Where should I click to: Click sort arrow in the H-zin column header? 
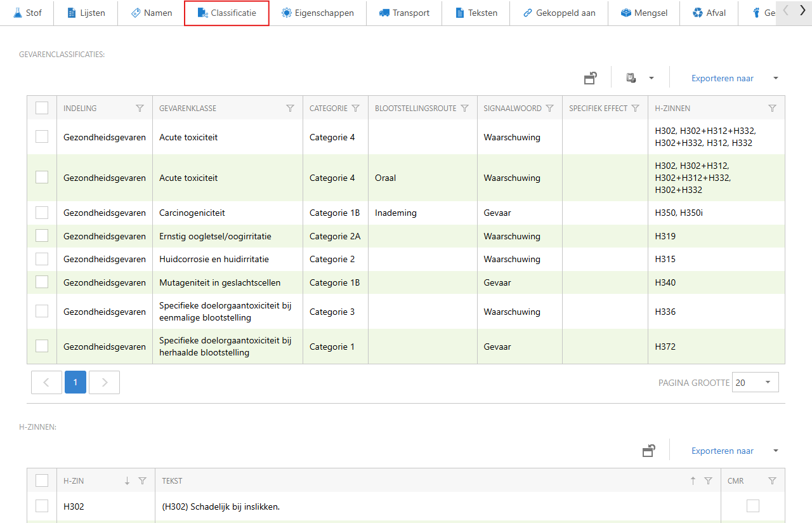coord(127,481)
